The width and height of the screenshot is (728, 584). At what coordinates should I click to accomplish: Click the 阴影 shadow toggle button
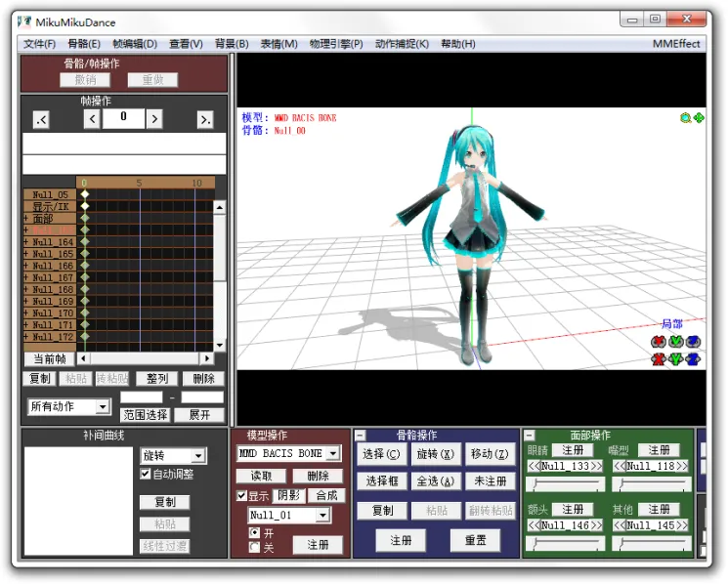pos(289,495)
